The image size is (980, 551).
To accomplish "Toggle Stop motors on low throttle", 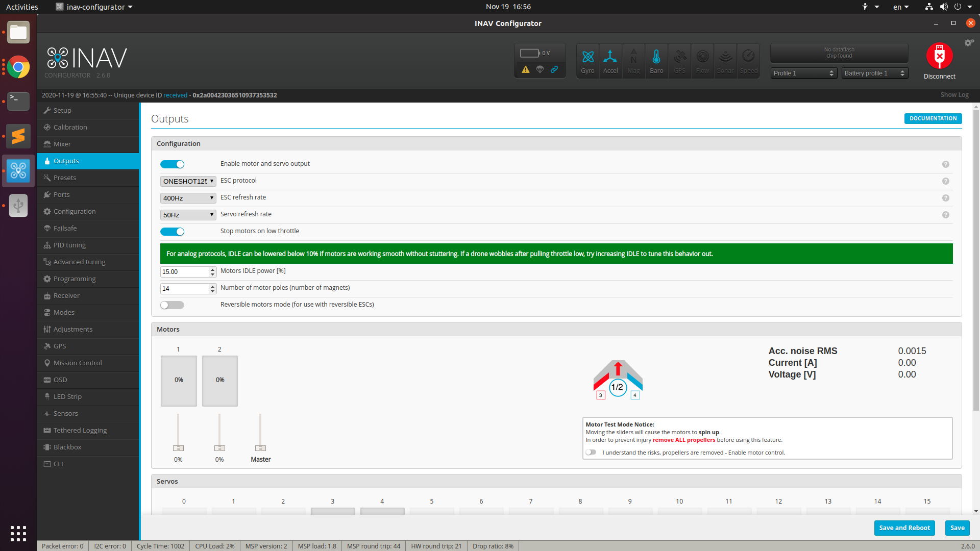I will [x=172, y=232].
